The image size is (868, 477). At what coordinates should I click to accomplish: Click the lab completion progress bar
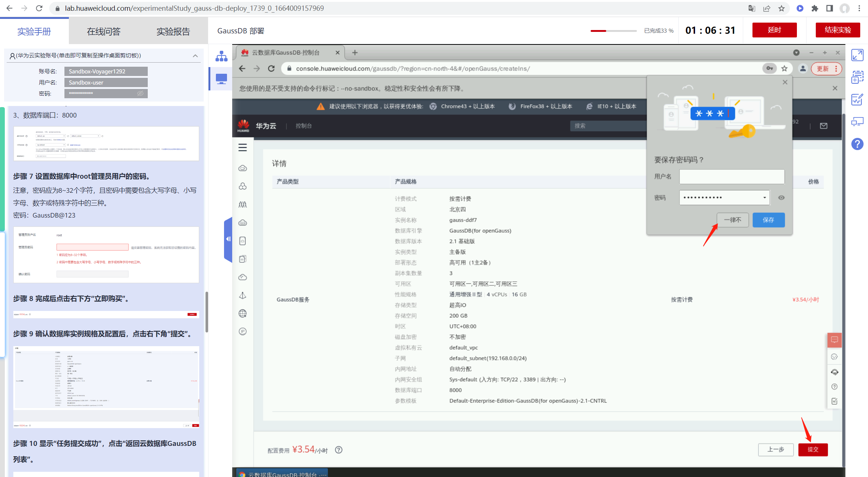click(613, 31)
